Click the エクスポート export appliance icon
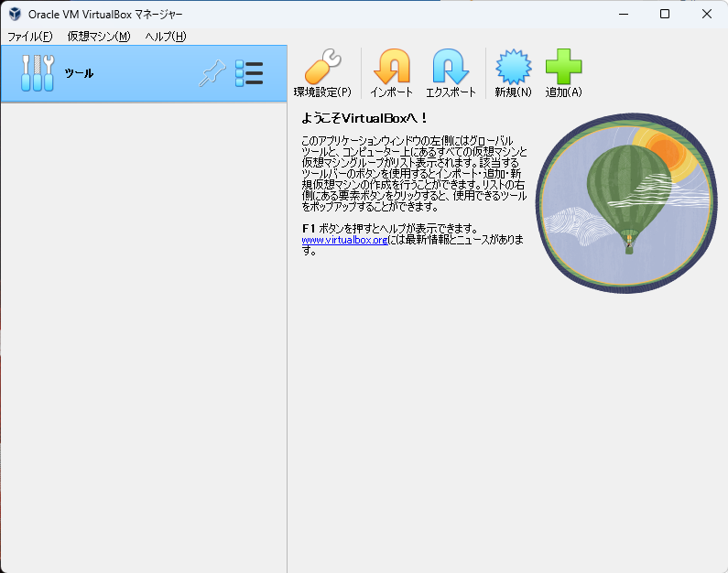The image size is (728, 573). 451,73
